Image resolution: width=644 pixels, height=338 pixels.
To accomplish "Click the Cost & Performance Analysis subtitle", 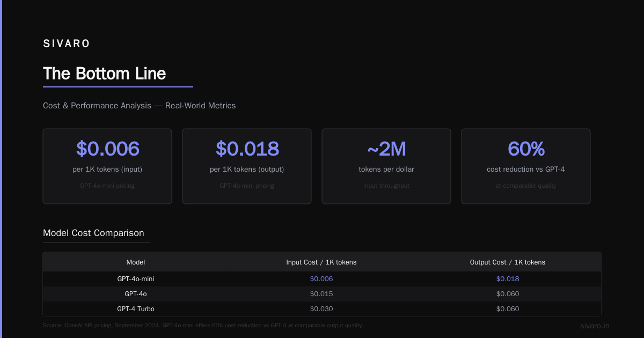I will click(x=139, y=106).
